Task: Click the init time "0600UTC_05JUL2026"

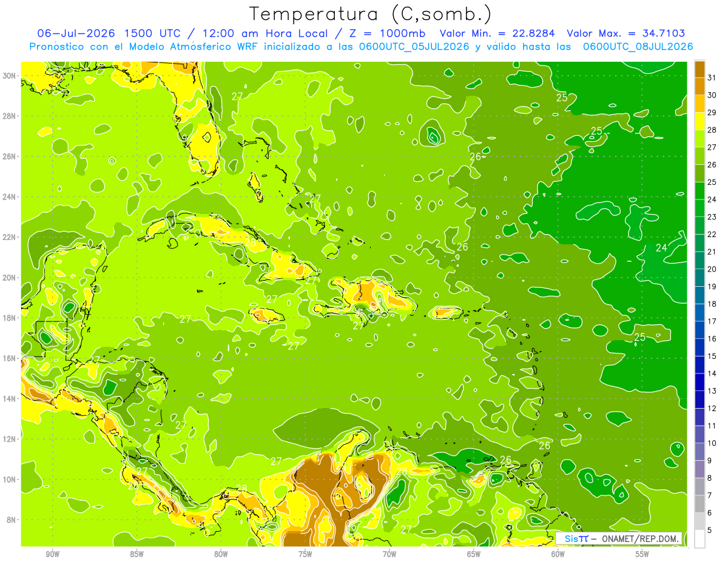Action: 414,46
